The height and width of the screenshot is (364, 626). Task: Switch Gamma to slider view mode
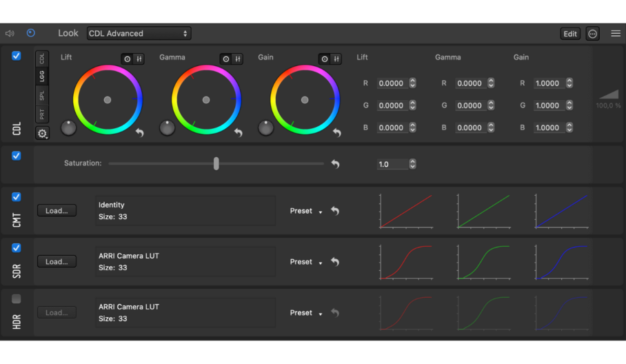[237, 59]
